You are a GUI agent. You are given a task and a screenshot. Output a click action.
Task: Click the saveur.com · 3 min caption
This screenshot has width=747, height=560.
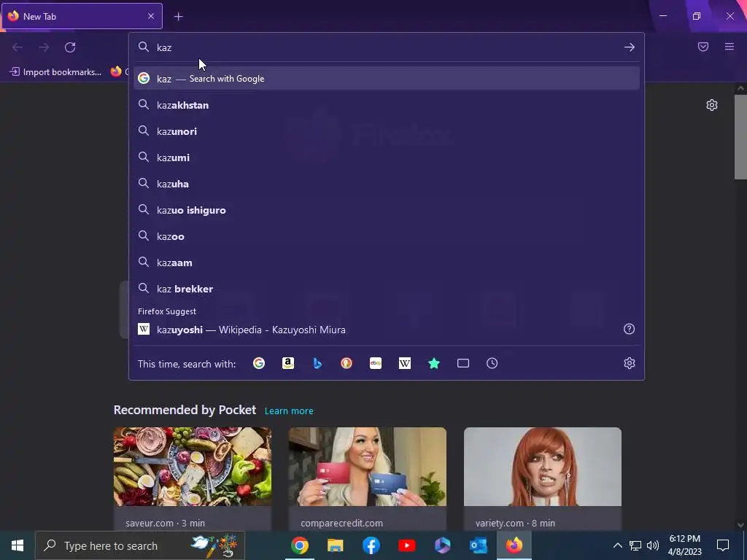tap(166, 523)
